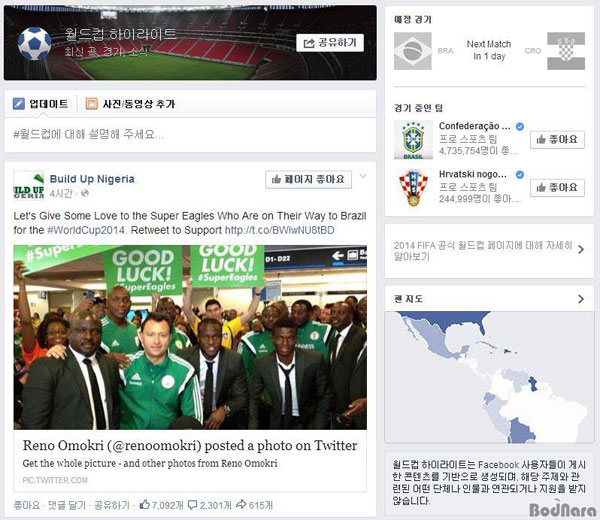The image size is (600, 520).
Task: Open the #WorldCup2014 hashtag link
Action: click(x=86, y=230)
